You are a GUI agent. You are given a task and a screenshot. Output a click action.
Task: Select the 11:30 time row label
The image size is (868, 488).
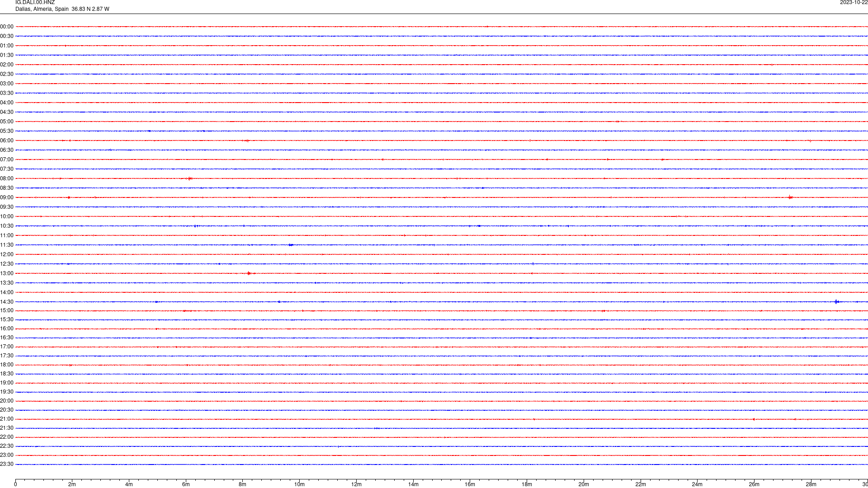(7, 245)
